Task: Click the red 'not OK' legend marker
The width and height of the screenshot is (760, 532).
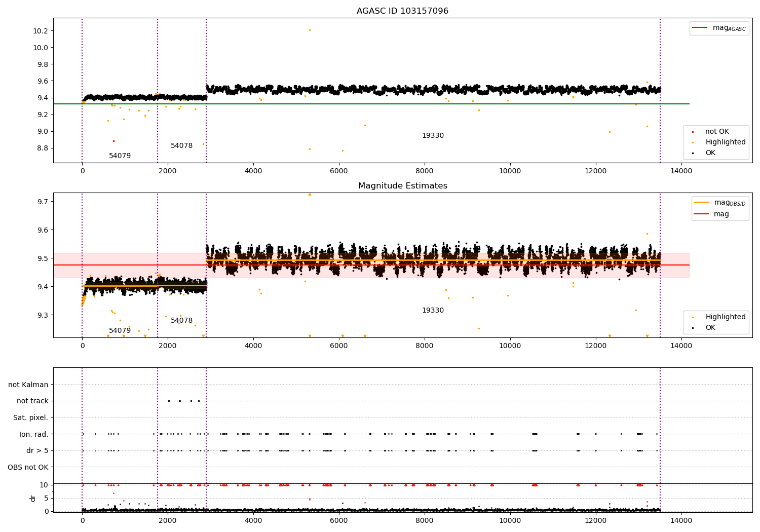Action: [693, 132]
